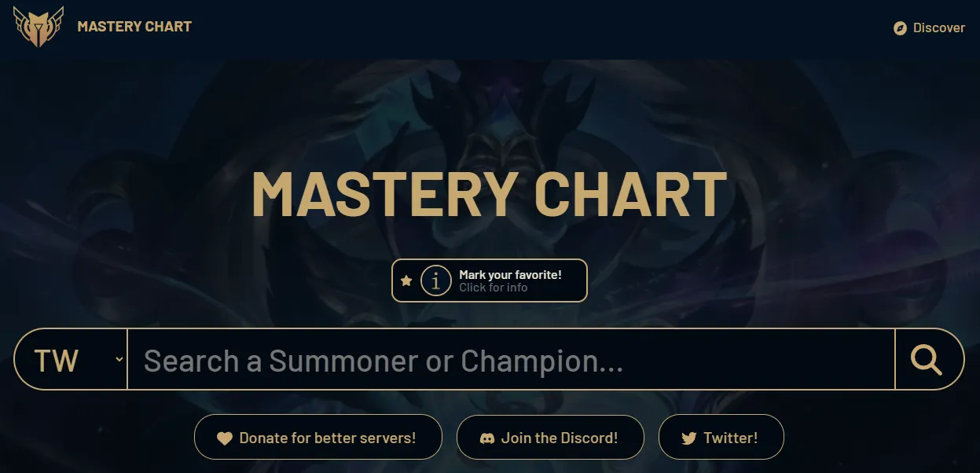Image resolution: width=980 pixels, height=473 pixels.
Task: Click the circled info icon
Action: (436, 280)
